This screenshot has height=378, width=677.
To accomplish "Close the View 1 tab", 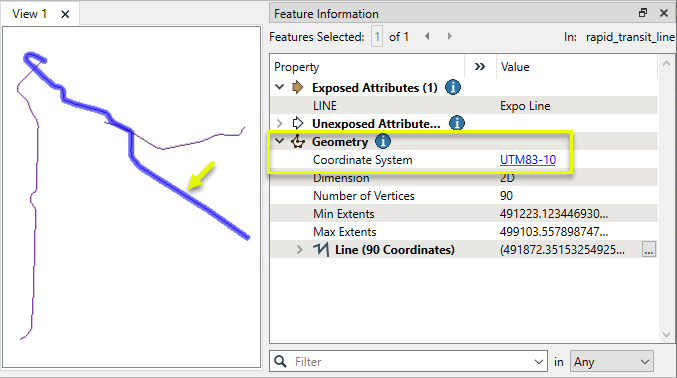I will [x=65, y=14].
